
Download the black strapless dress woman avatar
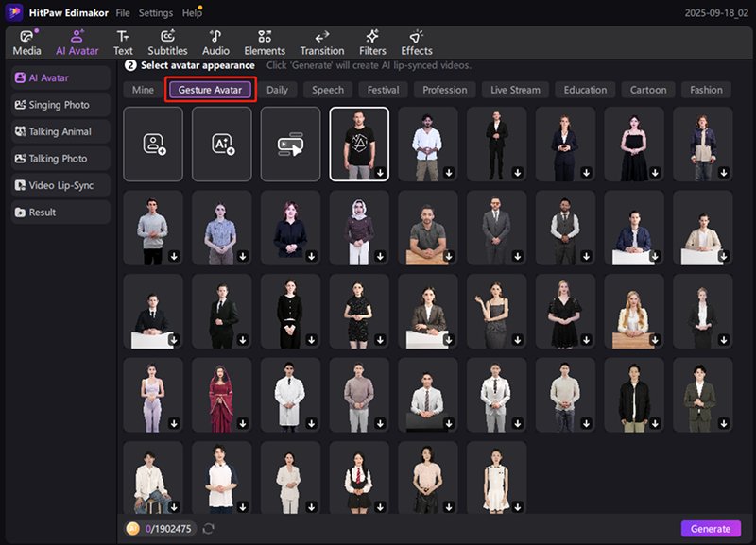tap(655, 173)
